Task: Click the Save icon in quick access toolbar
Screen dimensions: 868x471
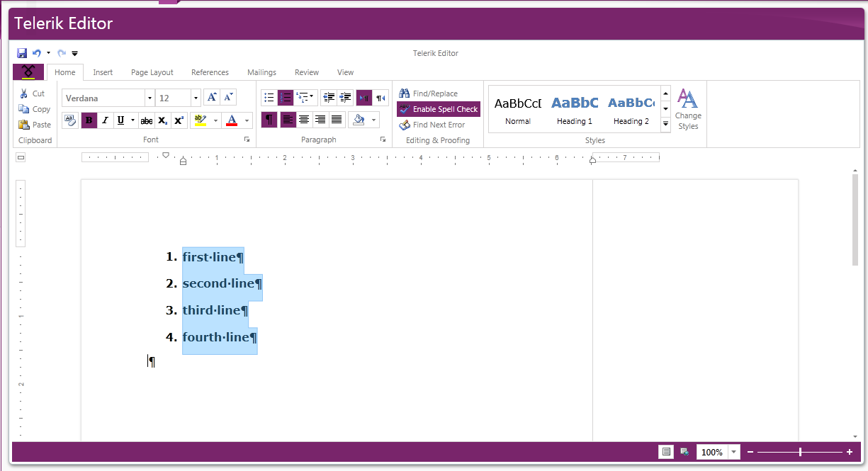Action: [x=22, y=53]
